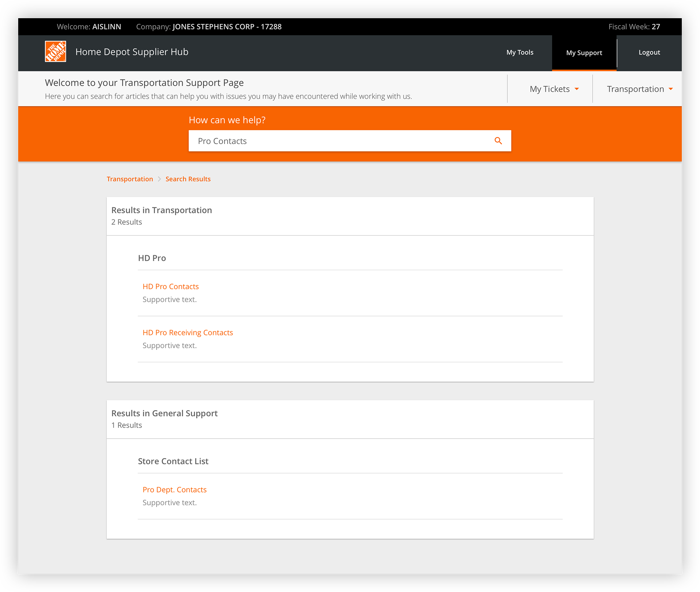
Task: Click the 'Here you can search for articles' description
Action: (x=228, y=96)
